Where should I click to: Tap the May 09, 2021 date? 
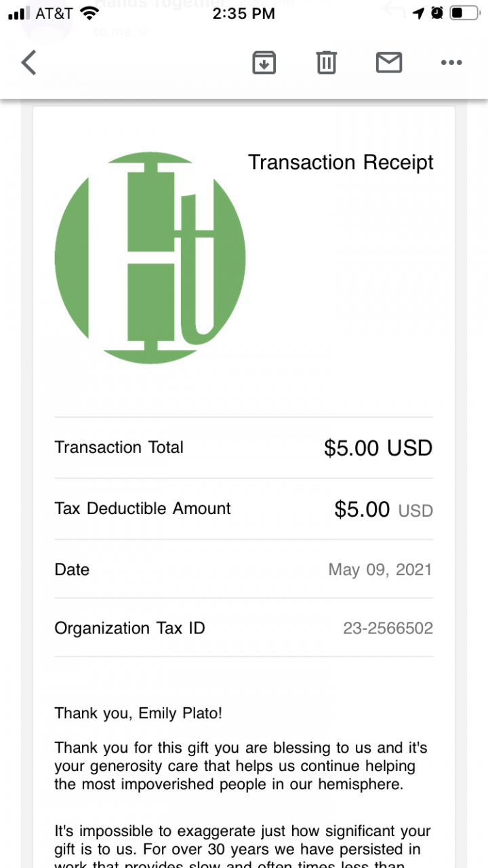[x=380, y=570]
